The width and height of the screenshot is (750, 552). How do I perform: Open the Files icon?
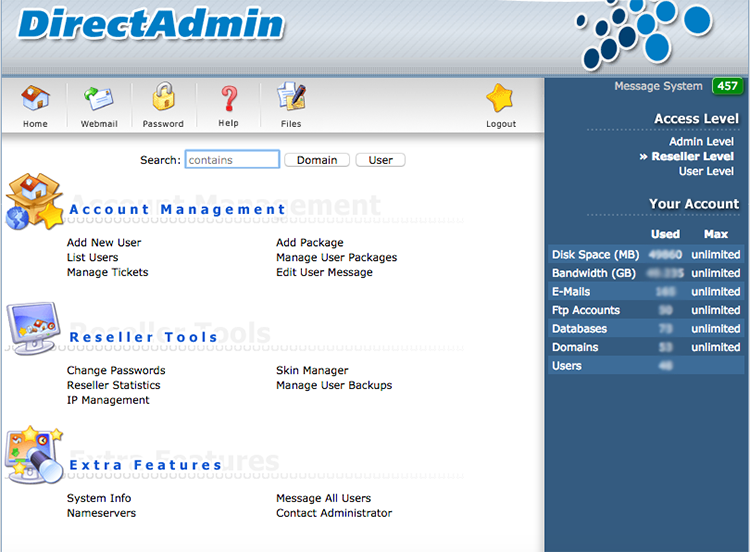[291, 96]
